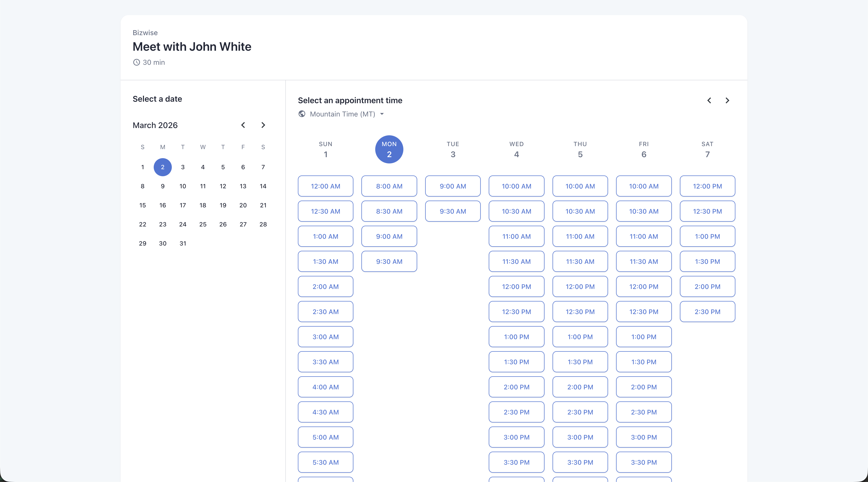Book Sunday 4:30 AM slot

[x=325, y=412]
